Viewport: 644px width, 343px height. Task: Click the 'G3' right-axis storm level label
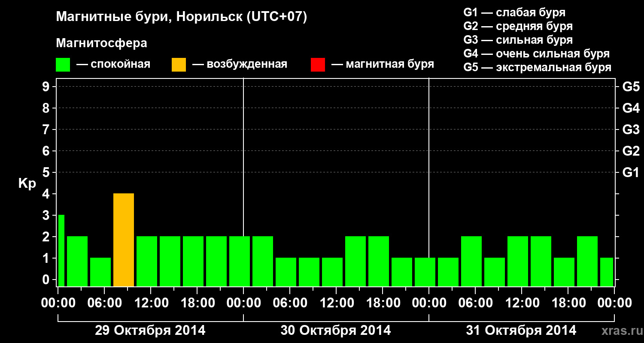631,129
